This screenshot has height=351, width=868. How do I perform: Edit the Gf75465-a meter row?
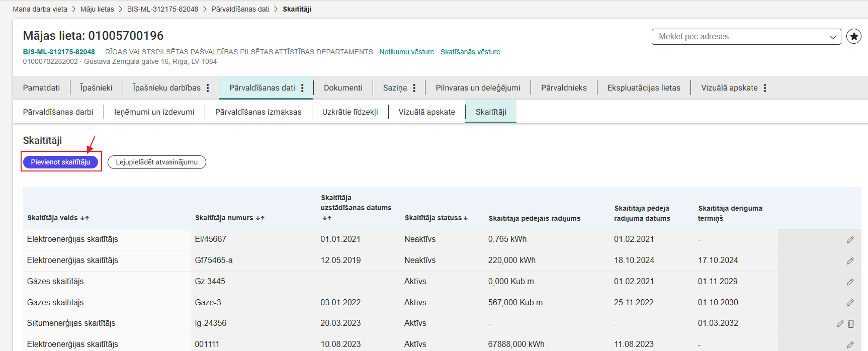(x=850, y=261)
